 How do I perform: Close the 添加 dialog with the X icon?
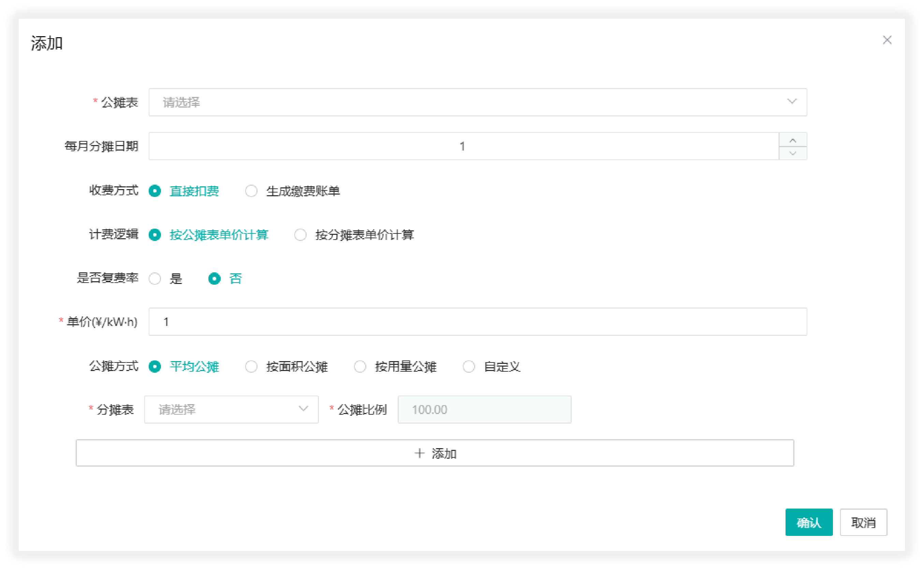pyautogui.click(x=888, y=40)
